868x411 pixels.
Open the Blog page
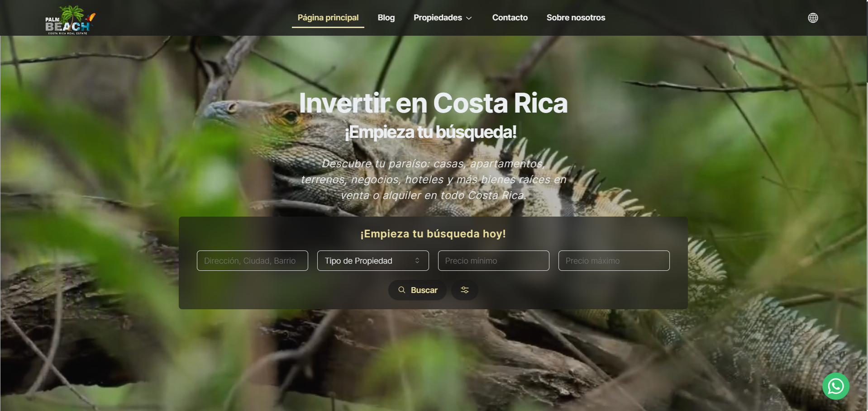[x=386, y=18]
